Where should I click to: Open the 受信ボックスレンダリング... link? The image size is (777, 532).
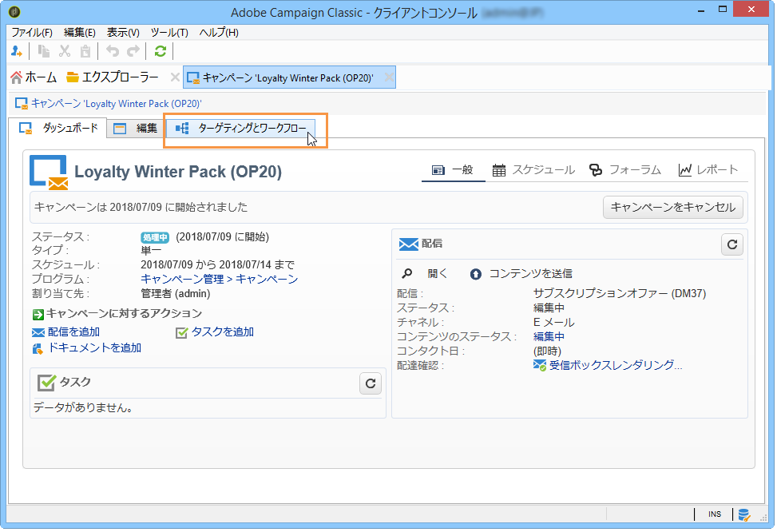[x=616, y=365]
